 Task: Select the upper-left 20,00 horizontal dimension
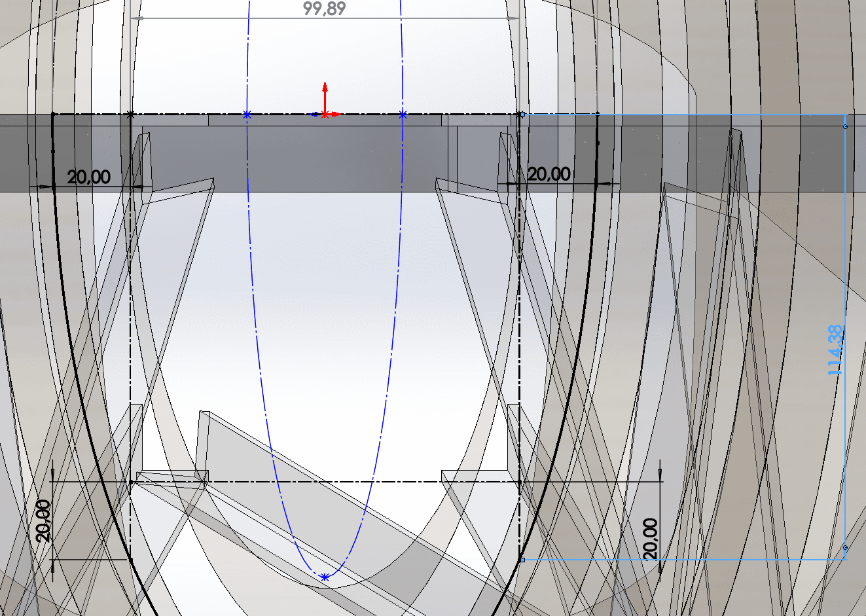click(89, 177)
